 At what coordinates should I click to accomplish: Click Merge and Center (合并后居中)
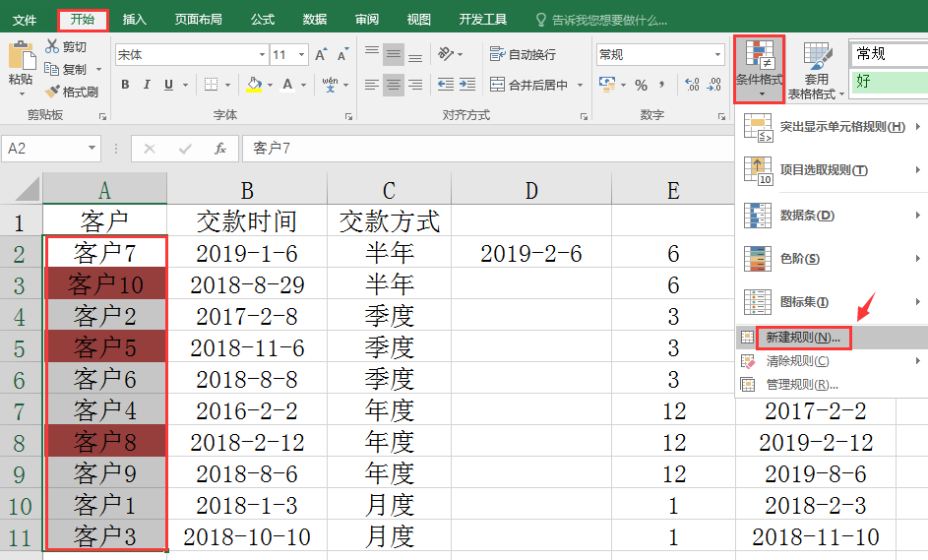(x=528, y=85)
